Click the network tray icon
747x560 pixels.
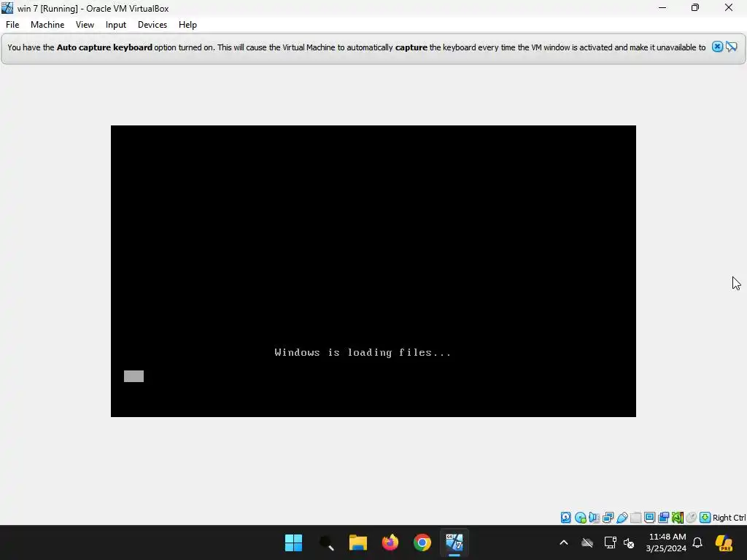[611, 542]
